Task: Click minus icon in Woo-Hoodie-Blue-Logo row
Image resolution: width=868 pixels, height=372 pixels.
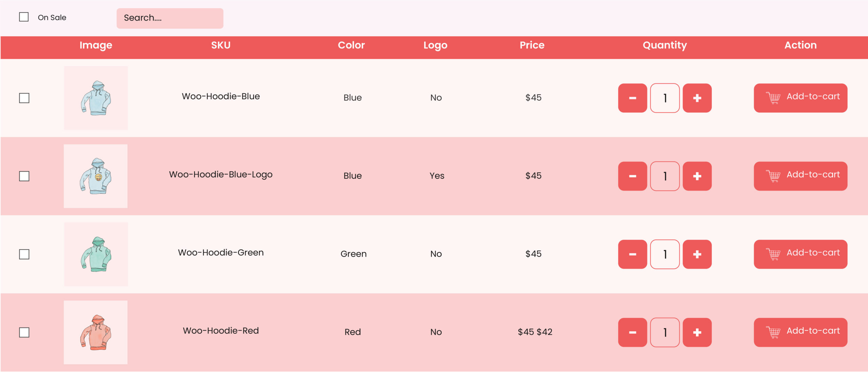Action: (632, 176)
